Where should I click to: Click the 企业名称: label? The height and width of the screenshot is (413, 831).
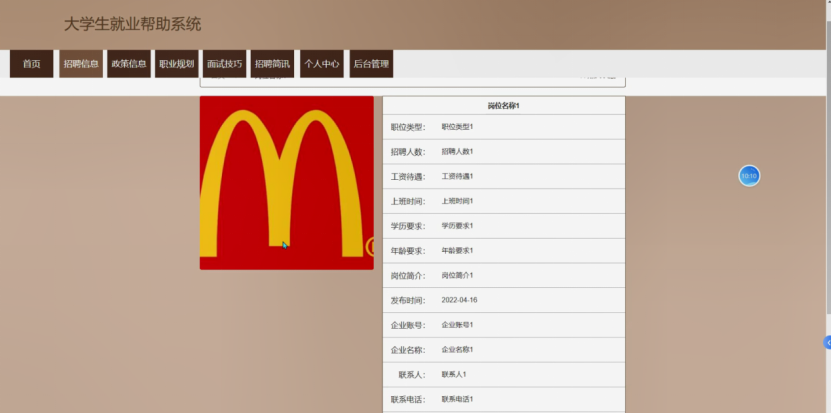[x=408, y=350]
